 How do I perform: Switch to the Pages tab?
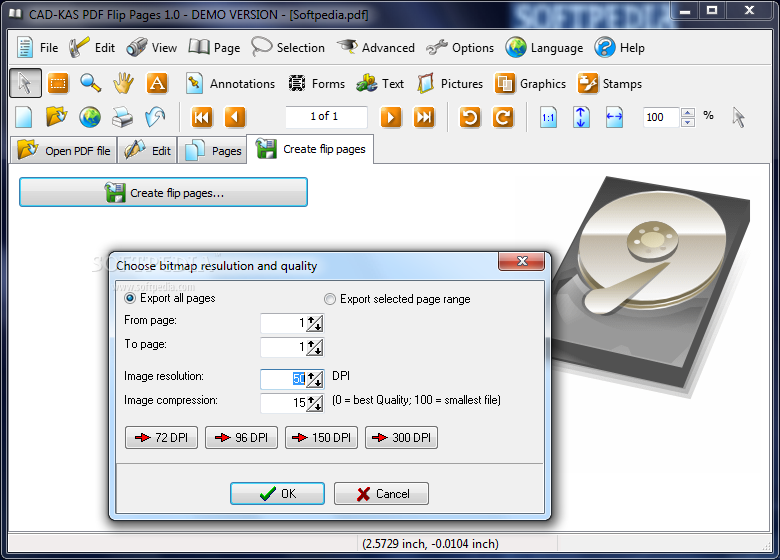212,150
